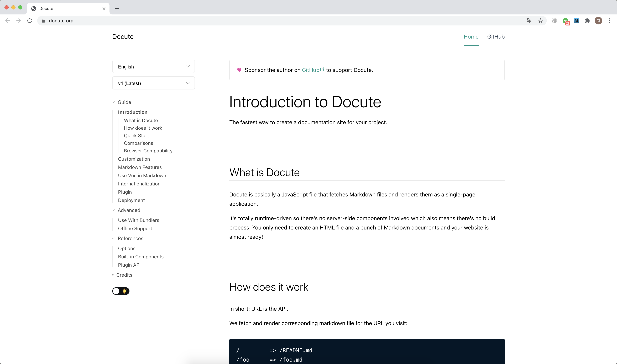Click the browser forward arrow
Screen dimensions: 617x364
click(19, 21)
